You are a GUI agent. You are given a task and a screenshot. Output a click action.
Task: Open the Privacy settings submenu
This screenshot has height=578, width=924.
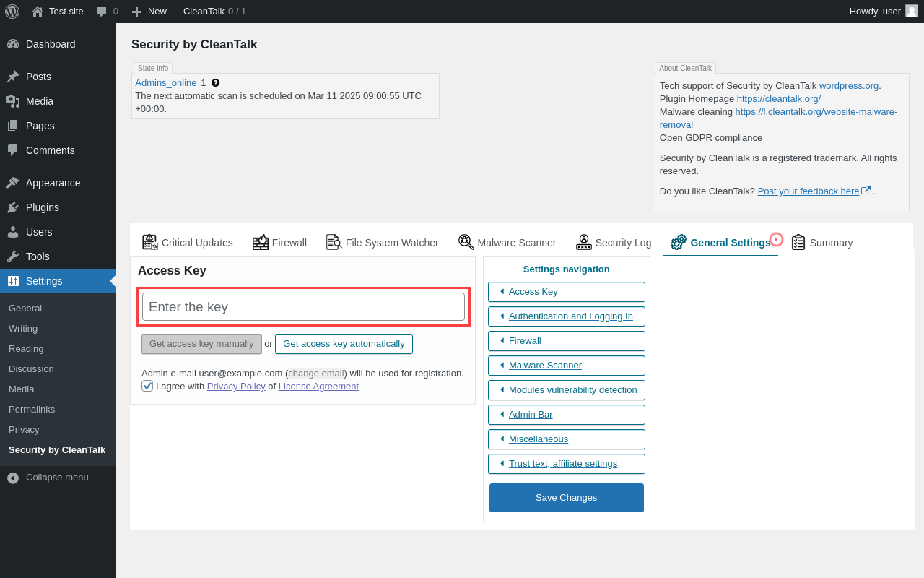point(24,429)
